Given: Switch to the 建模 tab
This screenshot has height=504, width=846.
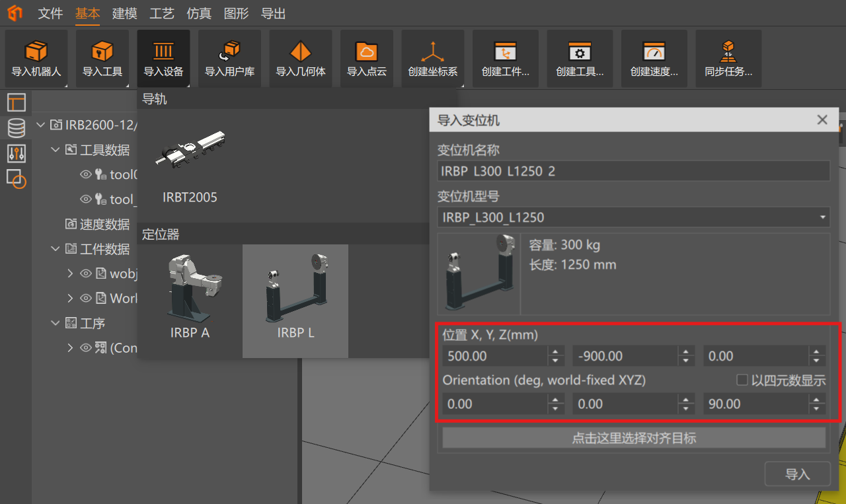Looking at the screenshot, I should 125,13.
